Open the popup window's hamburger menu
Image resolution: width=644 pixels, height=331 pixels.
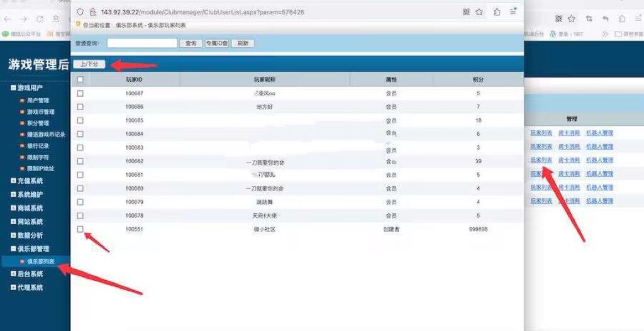[x=513, y=12]
